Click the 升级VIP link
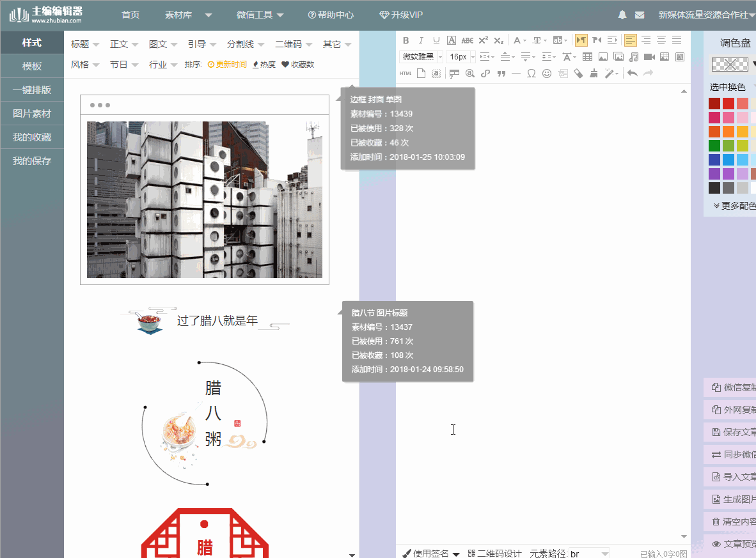 [x=401, y=15]
